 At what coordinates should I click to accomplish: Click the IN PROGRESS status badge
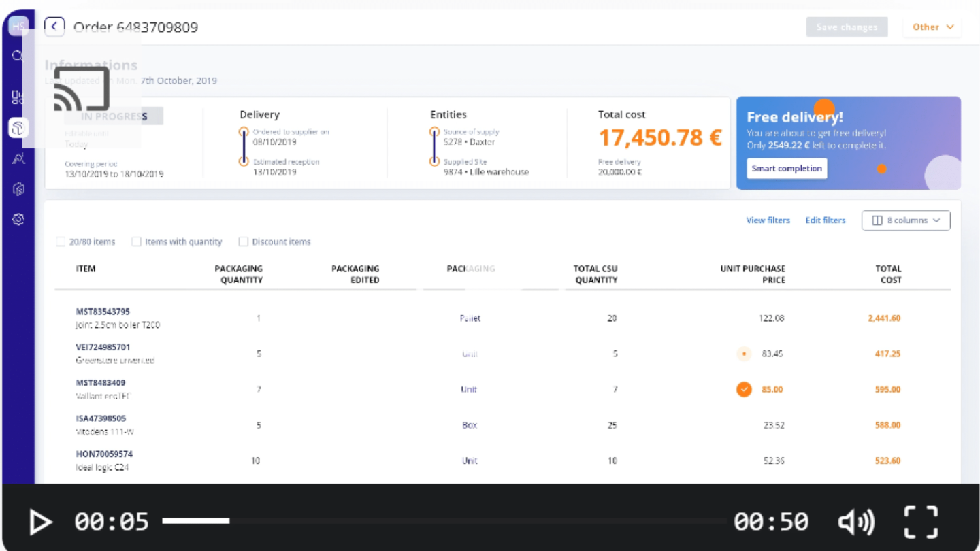point(114,116)
